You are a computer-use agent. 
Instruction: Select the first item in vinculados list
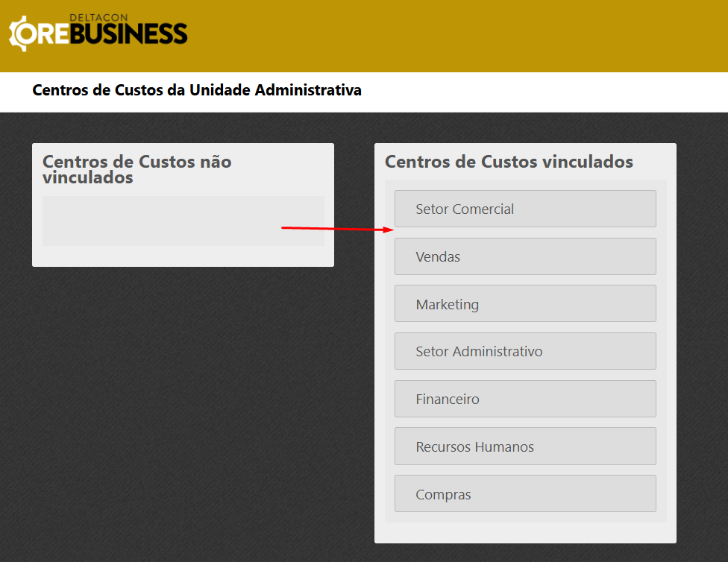(524, 209)
